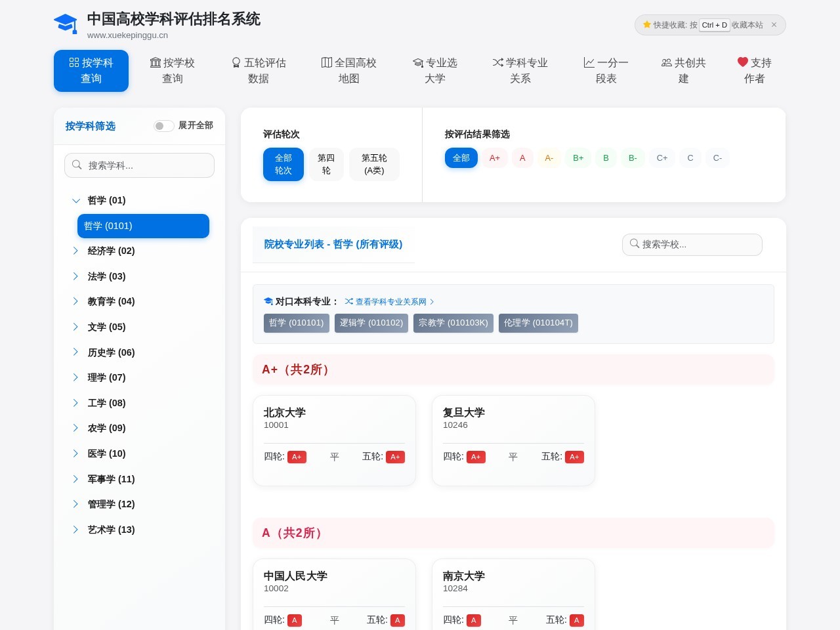
Task: Click 北京大学 fifth-round A+ badge
Action: coord(395,457)
